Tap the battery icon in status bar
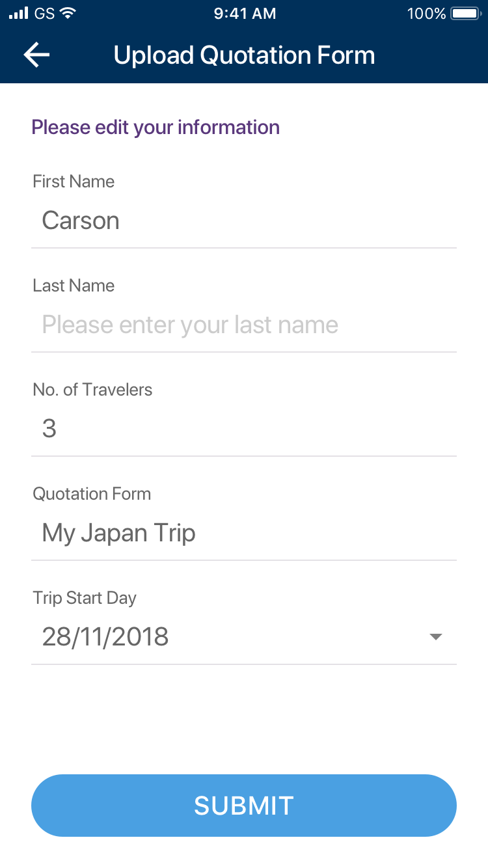 coord(465,13)
